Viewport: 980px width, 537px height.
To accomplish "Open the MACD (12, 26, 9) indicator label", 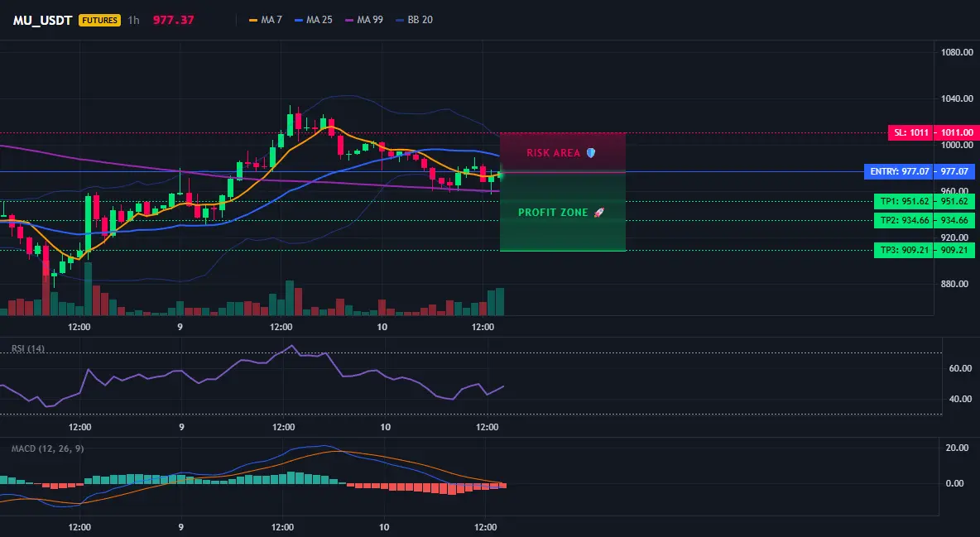I will (47, 448).
